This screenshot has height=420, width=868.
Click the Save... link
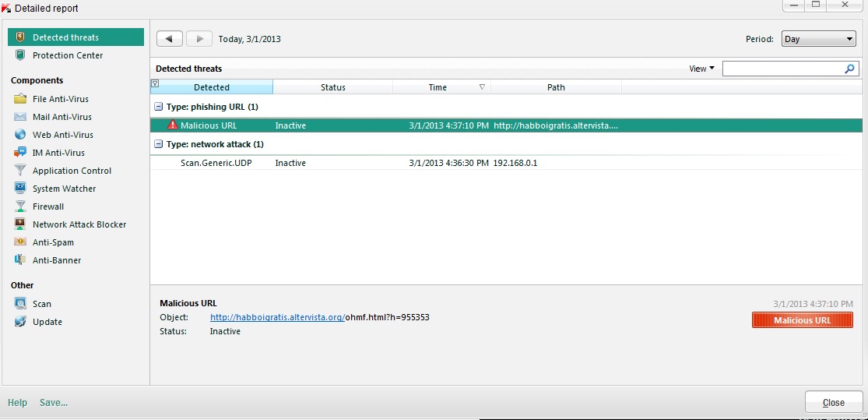54,403
